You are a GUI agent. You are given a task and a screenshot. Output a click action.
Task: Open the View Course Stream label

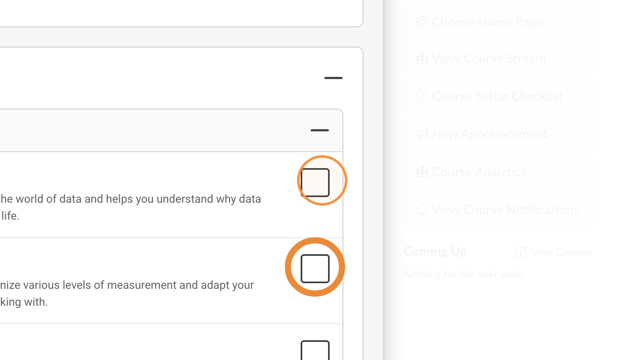click(489, 58)
